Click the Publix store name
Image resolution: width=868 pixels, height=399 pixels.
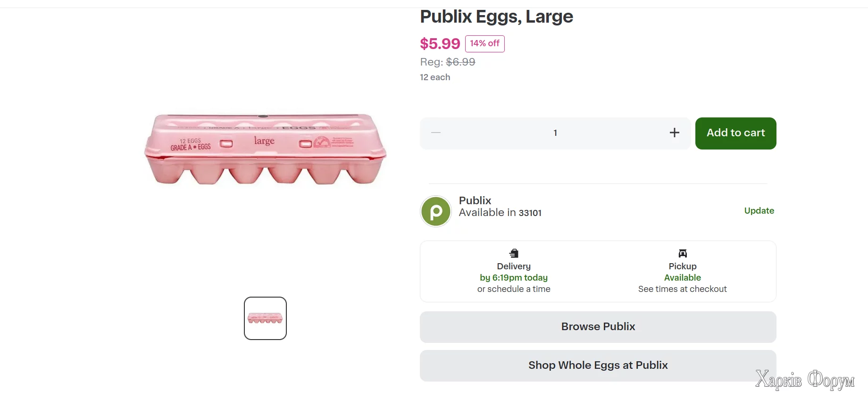(x=475, y=200)
